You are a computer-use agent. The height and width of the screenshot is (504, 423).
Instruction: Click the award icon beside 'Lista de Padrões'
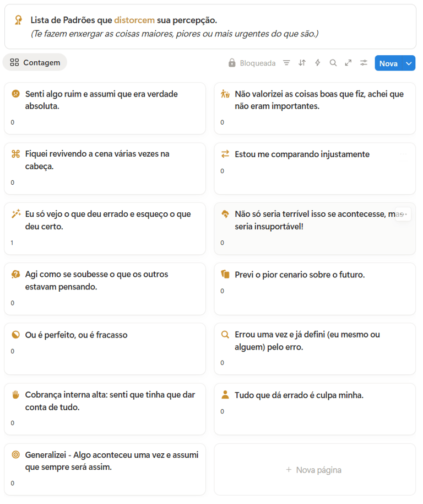[19, 20]
